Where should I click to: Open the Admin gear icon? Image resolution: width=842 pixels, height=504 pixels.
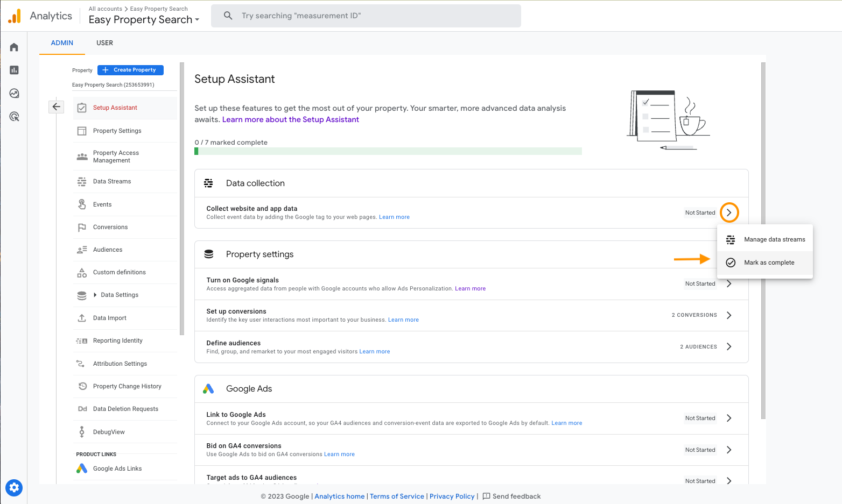(x=14, y=488)
